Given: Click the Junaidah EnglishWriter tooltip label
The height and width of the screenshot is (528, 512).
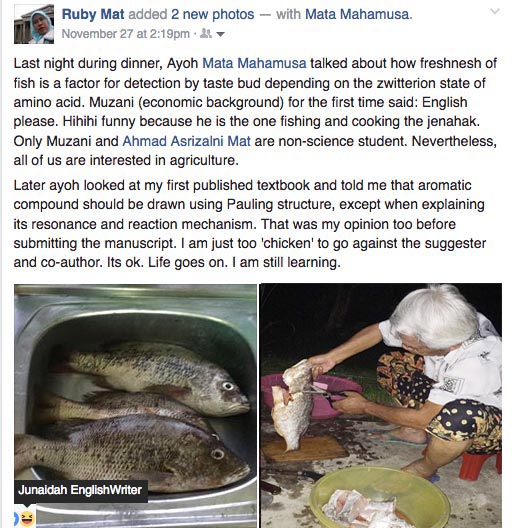Looking at the screenshot, I should coord(80,490).
